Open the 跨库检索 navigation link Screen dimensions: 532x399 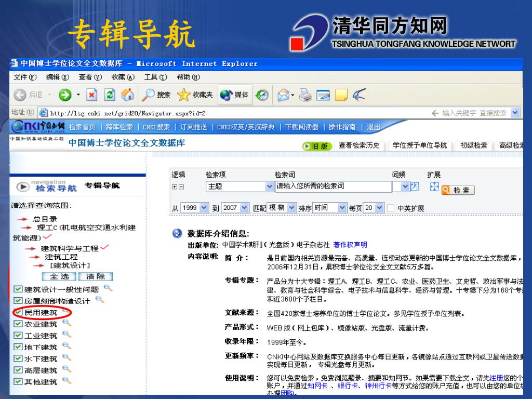click(119, 127)
